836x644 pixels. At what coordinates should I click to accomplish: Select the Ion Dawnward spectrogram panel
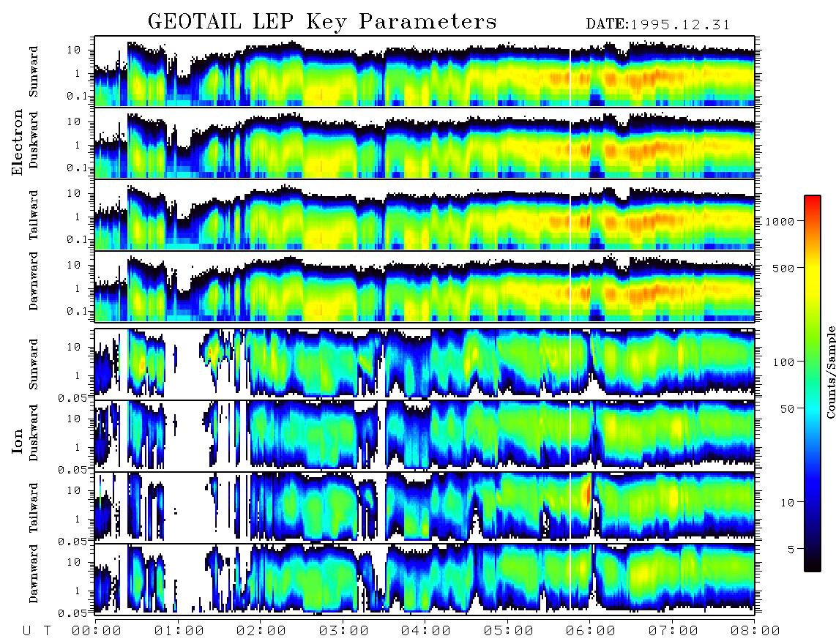tap(425, 579)
